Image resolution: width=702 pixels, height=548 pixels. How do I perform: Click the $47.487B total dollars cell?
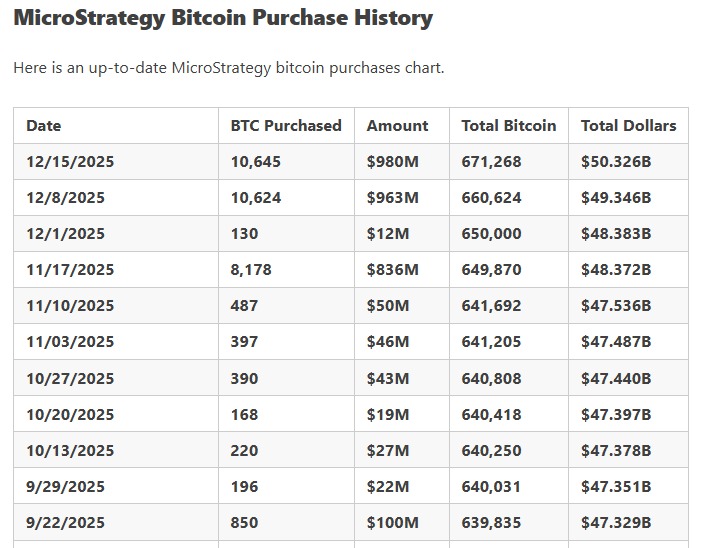tap(616, 342)
